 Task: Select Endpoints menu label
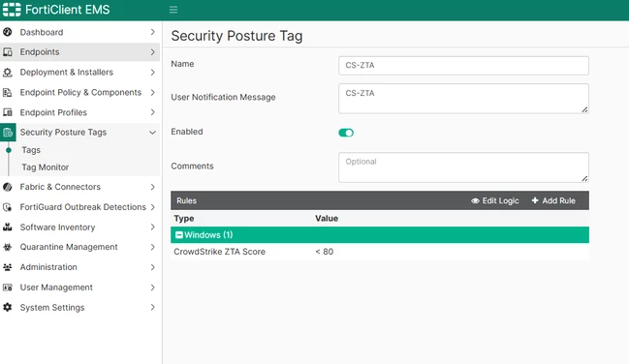pyautogui.click(x=40, y=52)
